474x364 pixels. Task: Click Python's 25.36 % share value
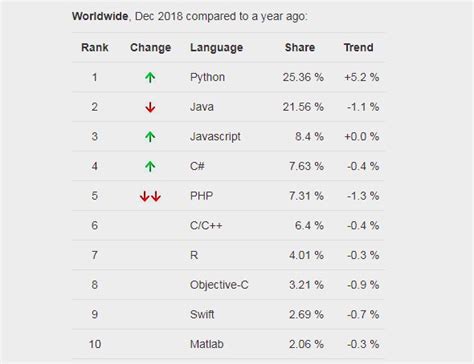(x=303, y=77)
